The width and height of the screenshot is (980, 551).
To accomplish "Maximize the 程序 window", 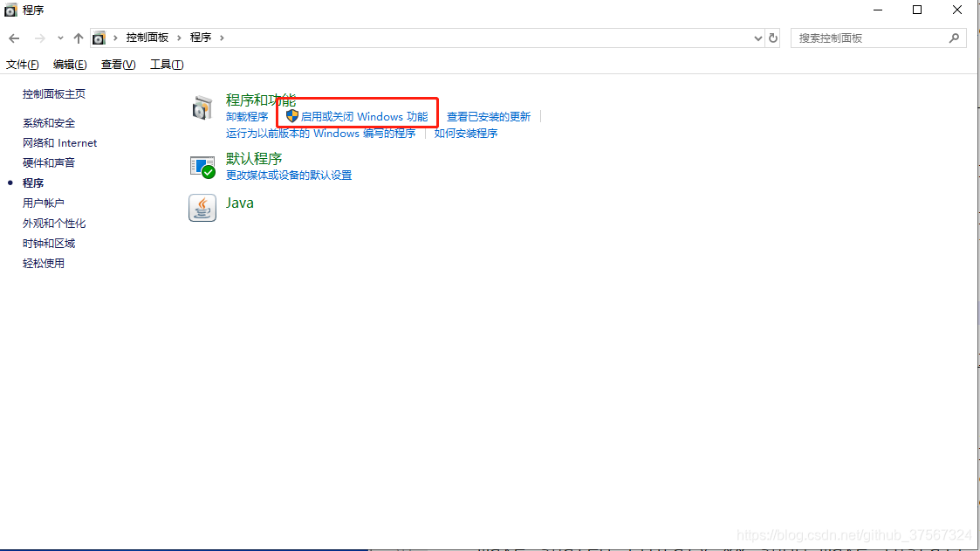I will [x=917, y=10].
